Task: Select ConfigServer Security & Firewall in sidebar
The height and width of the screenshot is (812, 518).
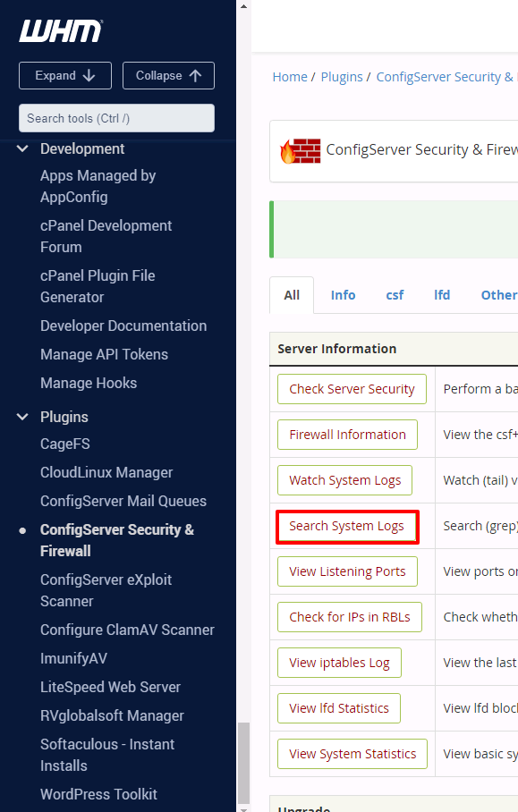Action: point(117,540)
